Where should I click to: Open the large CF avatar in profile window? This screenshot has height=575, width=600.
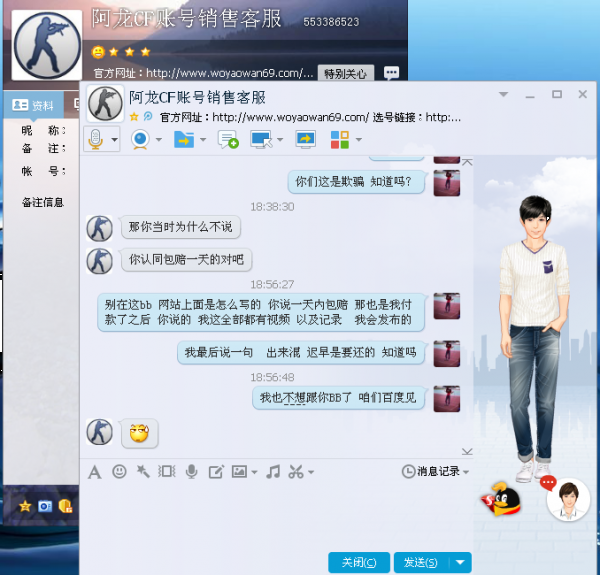pyautogui.click(x=47, y=45)
